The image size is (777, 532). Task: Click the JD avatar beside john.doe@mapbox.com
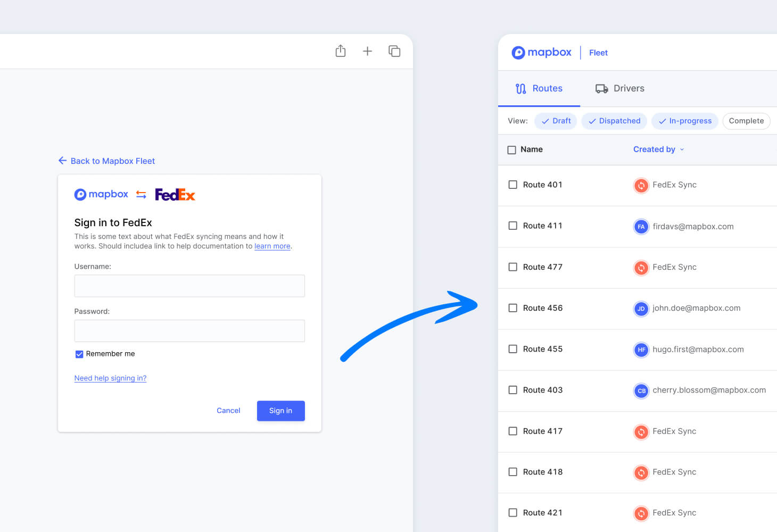[x=641, y=309]
